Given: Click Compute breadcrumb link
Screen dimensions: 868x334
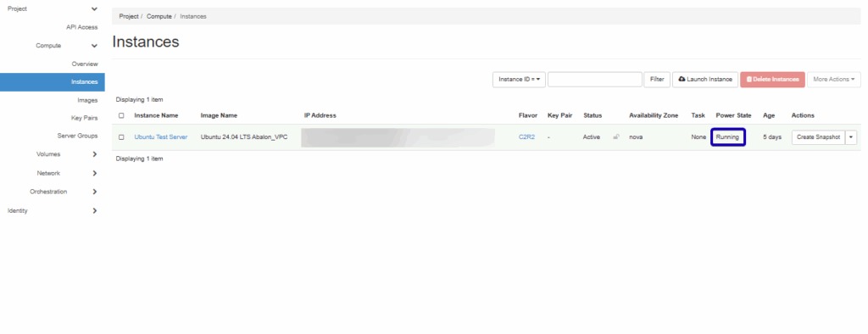Looking at the screenshot, I should click(159, 17).
